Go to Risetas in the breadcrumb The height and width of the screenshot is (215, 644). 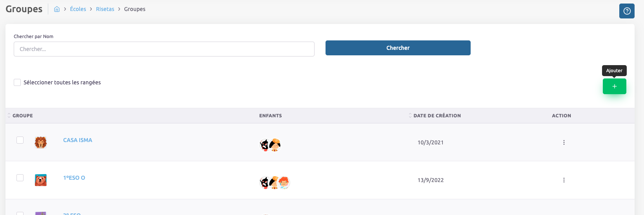105,9
